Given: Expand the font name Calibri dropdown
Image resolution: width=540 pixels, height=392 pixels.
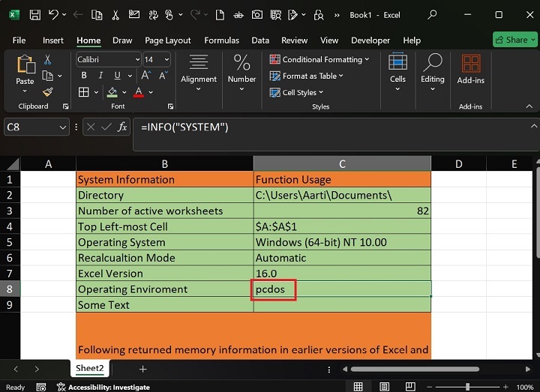Looking at the screenshot, I should [137, 60].
